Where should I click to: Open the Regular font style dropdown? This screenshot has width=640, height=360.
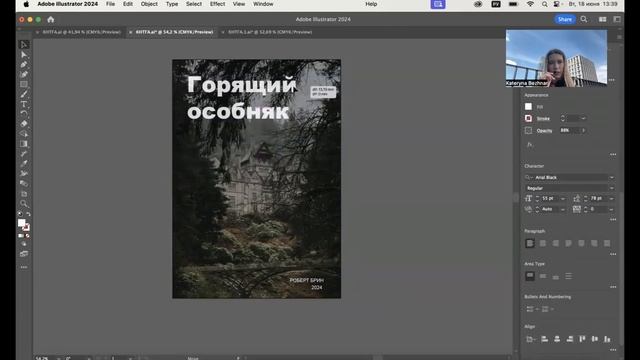click(x=611, y=188)
